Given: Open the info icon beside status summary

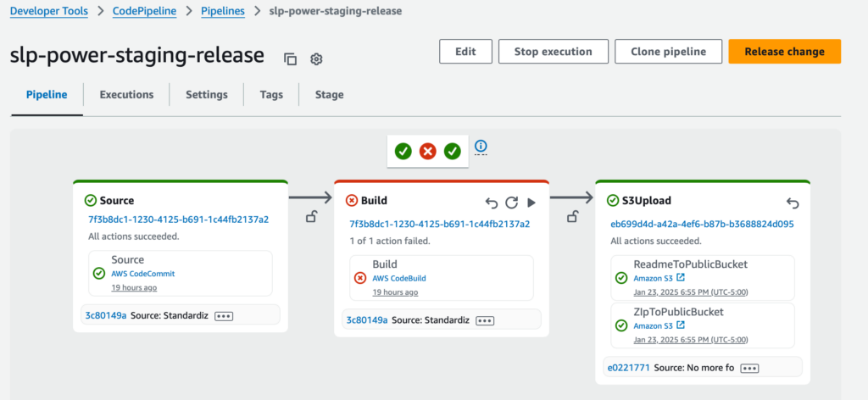Looking at the screenshot, I should click(x=481, y=146).
